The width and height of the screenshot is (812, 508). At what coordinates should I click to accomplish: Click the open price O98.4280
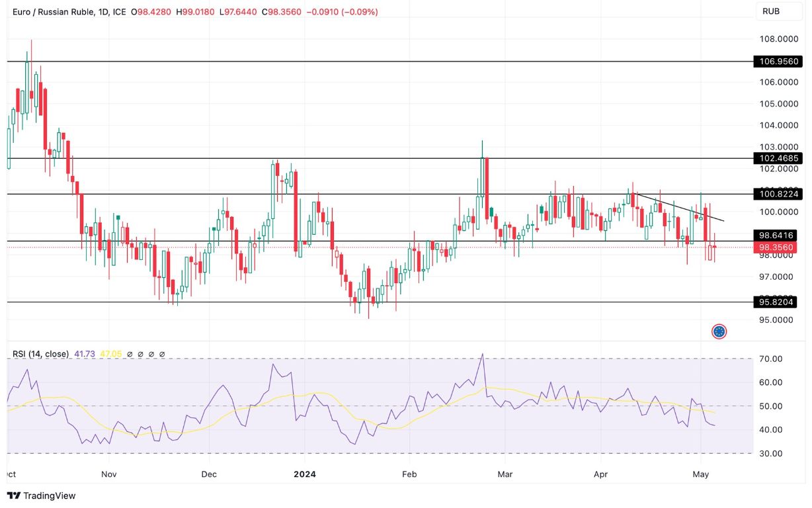(151, 12)
